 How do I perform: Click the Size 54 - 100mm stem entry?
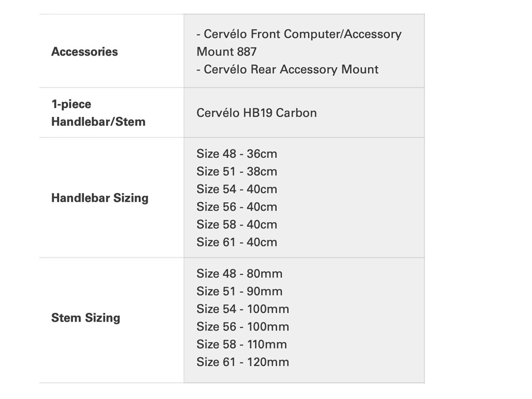[x=243, y=309]
